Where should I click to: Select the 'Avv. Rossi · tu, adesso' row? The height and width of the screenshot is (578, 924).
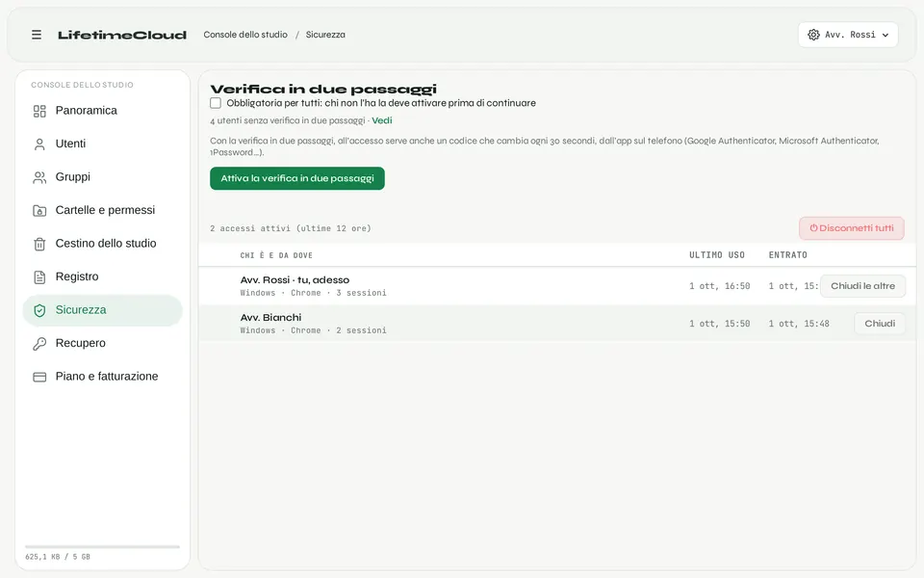point(557,286)
